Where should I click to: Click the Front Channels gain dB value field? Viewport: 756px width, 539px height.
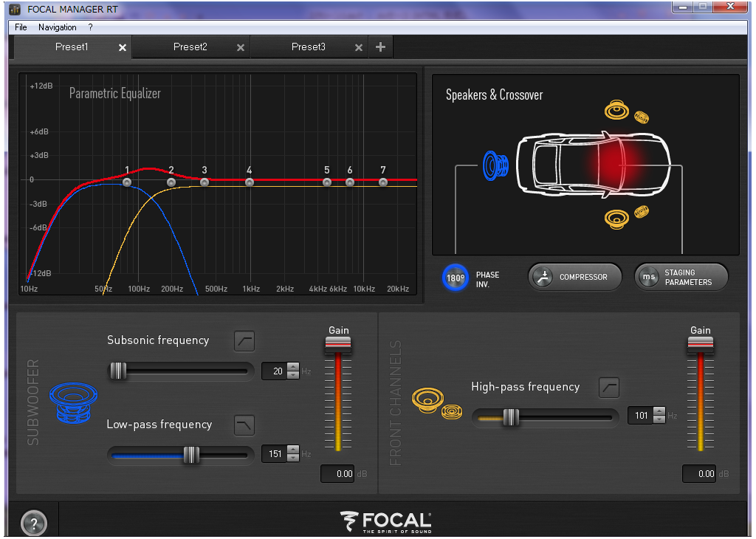tap(699, 474)
